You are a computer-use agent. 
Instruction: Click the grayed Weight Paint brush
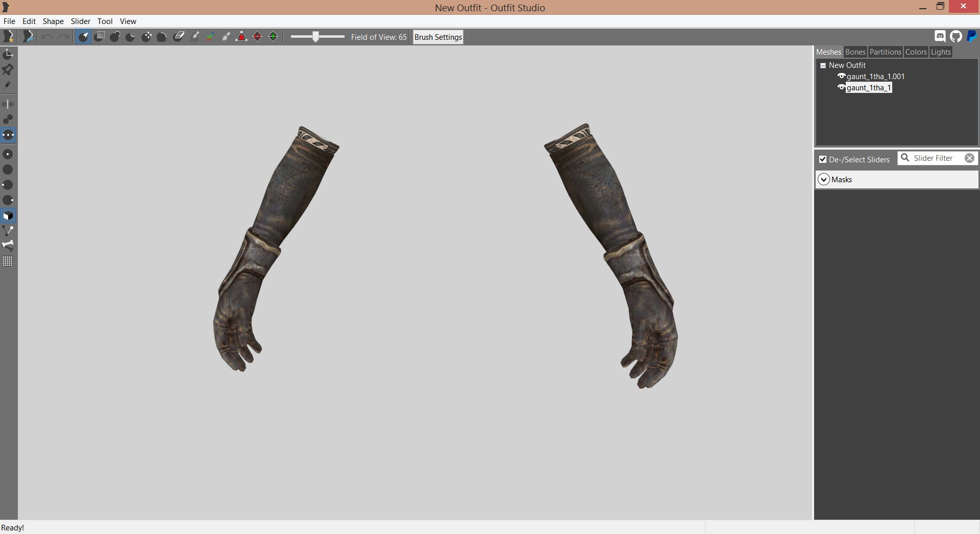click(x=194, y=37)
